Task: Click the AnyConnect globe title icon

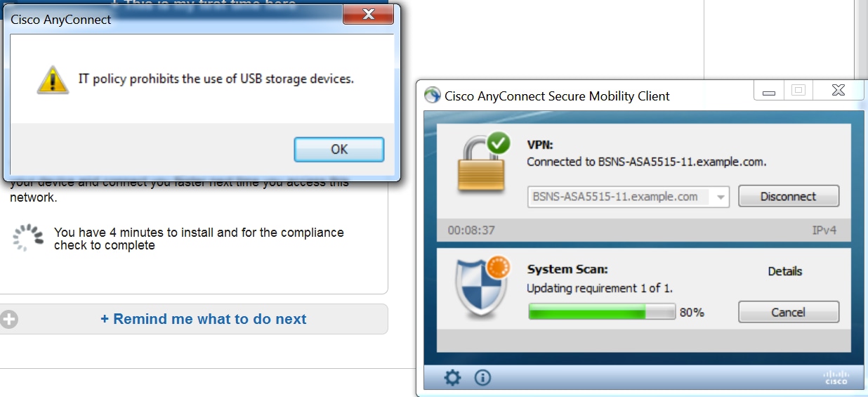Action: (x=433, y=96)
